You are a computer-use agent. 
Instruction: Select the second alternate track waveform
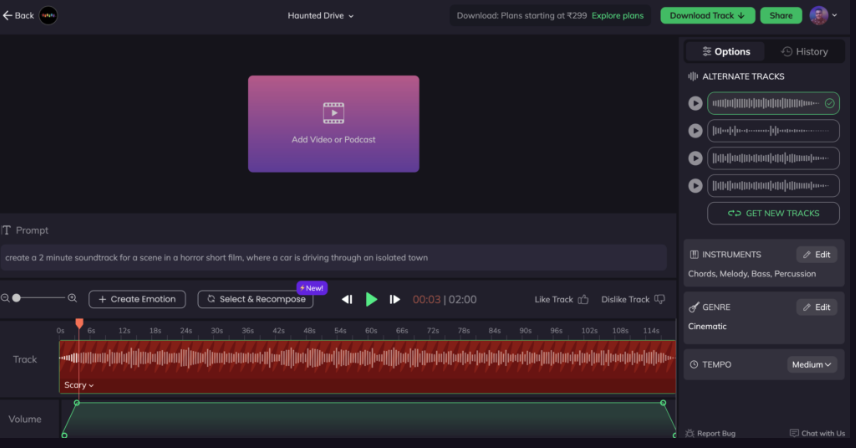(773, 131)
